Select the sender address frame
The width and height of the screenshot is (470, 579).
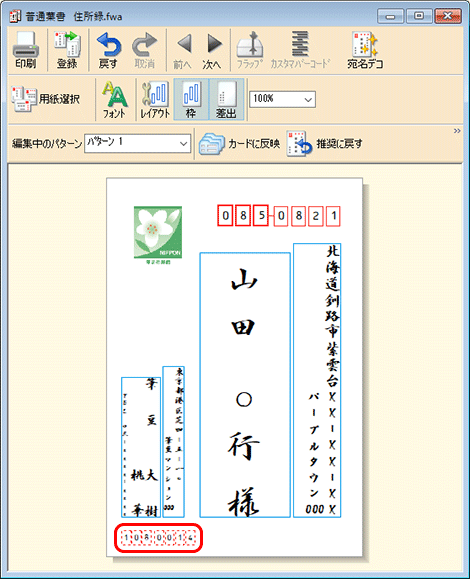(174, 442)
